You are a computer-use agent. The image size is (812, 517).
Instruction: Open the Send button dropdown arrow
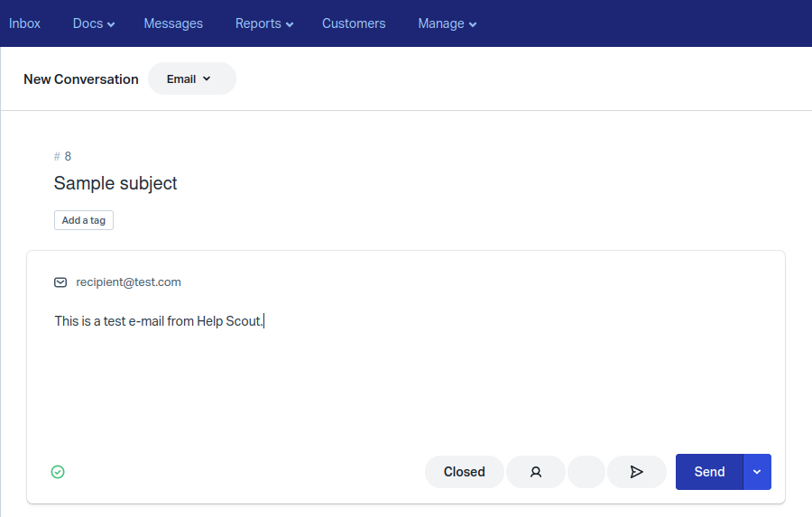[757, 472]
